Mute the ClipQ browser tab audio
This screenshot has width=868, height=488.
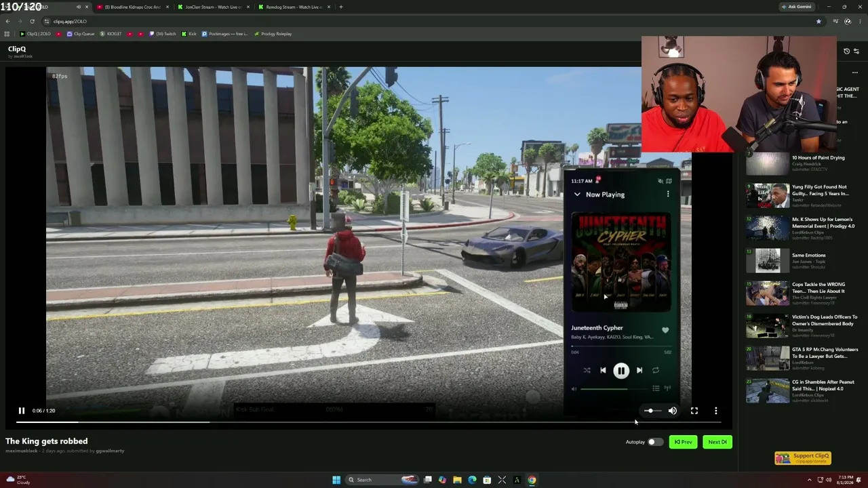tap(78, 7)
